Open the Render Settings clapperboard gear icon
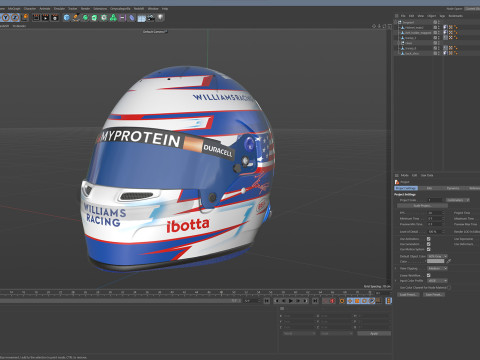Viewport: 480px width, 360px height. pos(55,17)
